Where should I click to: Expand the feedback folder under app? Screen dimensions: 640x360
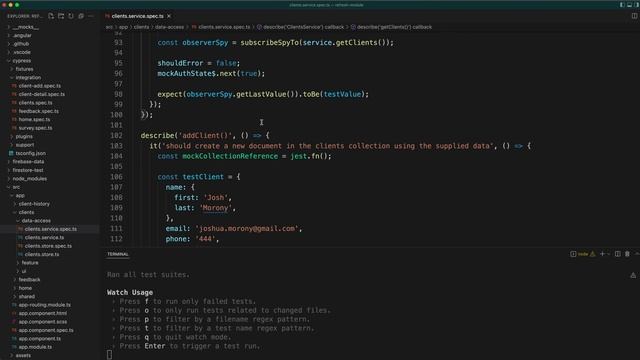[x=29, y=280]
